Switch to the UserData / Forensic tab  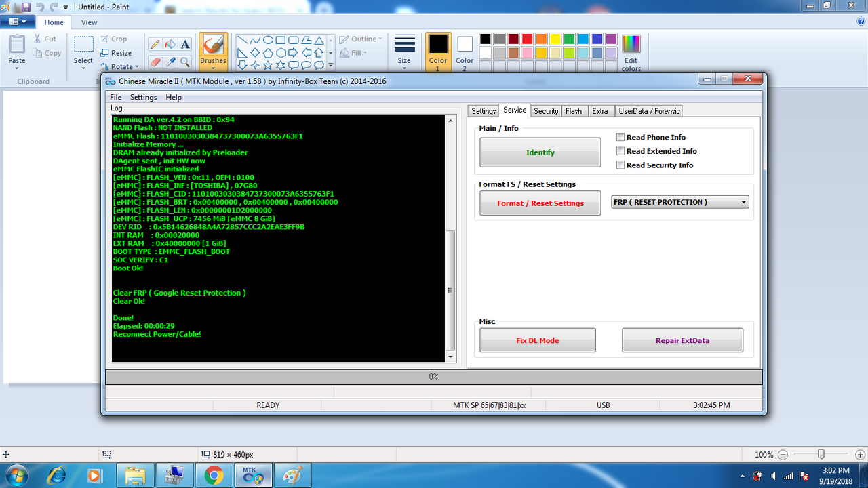point(648,111)
